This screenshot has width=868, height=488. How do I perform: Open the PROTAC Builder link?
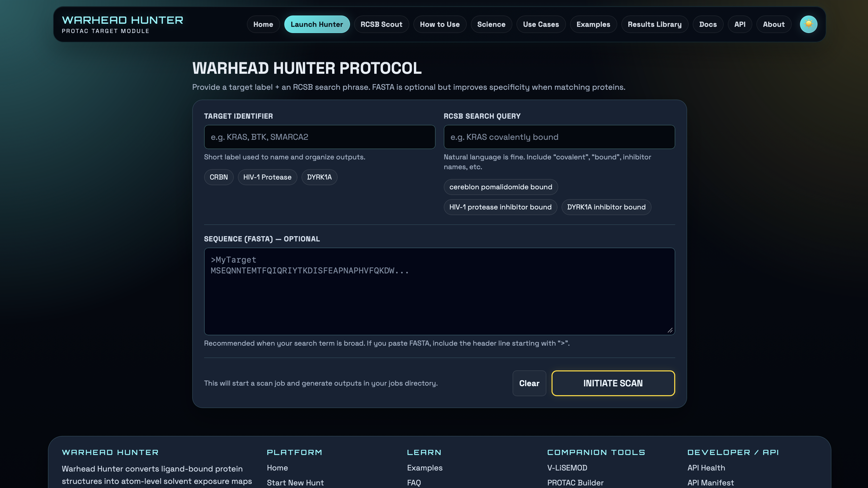pyautogui.click(x=575, y=483)
